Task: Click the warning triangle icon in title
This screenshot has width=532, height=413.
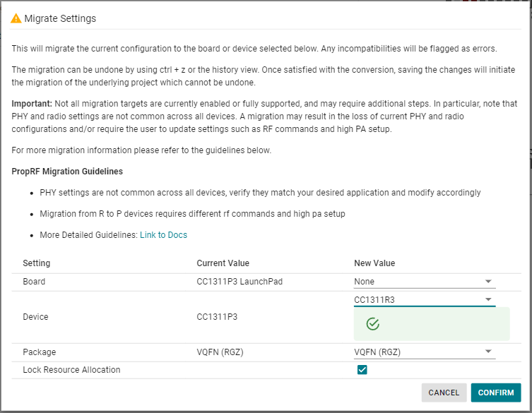Action: (16, 18)
